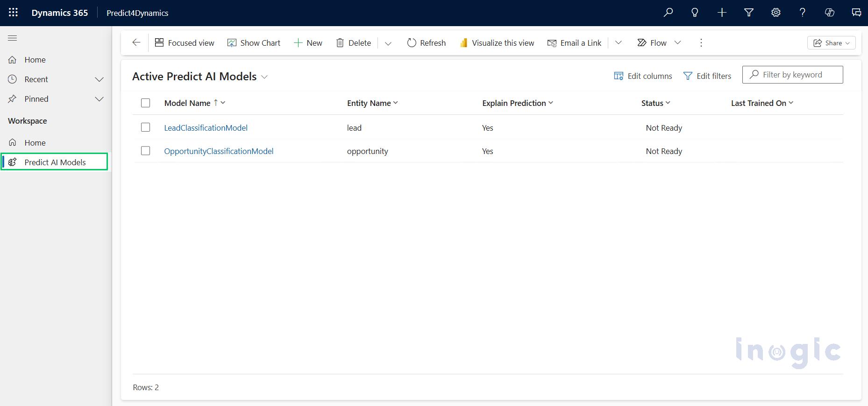Select the LeadClassificationModel row checkbox

click(145, 127)
